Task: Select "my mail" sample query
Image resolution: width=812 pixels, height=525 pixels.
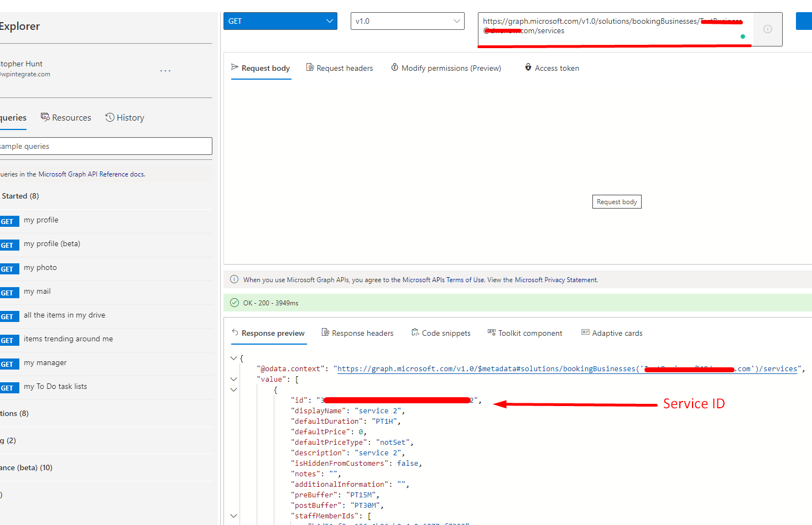Action: click(x=105, y=292)
